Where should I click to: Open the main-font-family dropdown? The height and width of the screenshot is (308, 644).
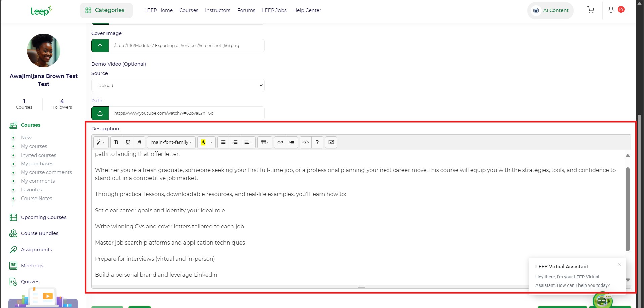click(171, 142)
